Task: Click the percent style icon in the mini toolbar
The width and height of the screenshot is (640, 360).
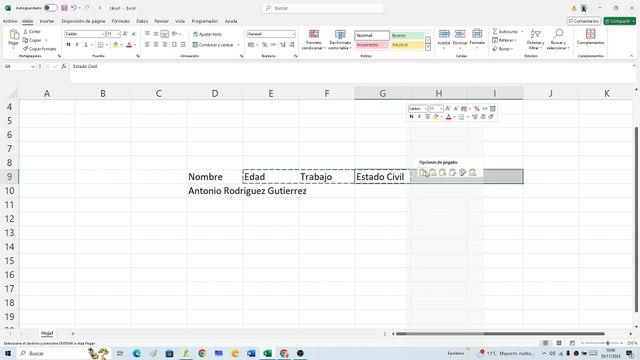Action: [477, 109]
